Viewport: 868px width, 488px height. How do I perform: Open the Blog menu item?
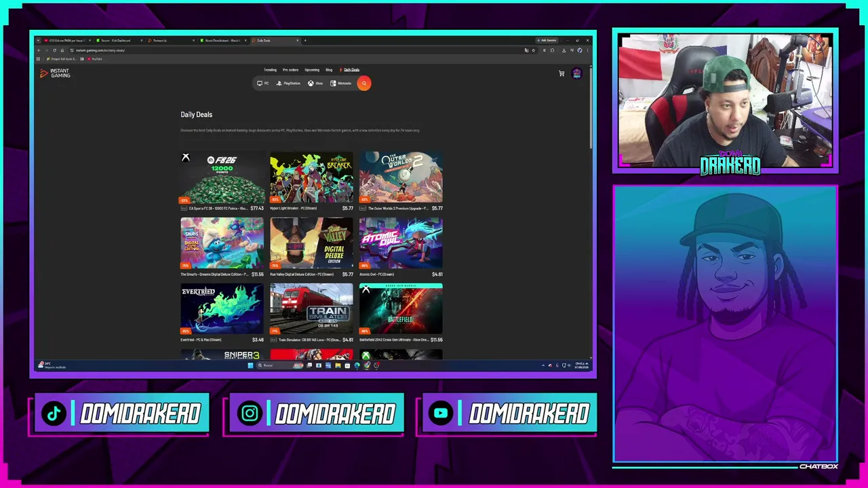pyautogui.click(x=329, y=70)
